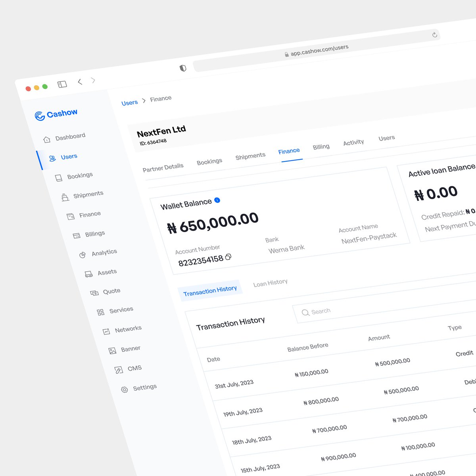Copy the account number with copy icon
476x476 pixels.
[228, 257]
